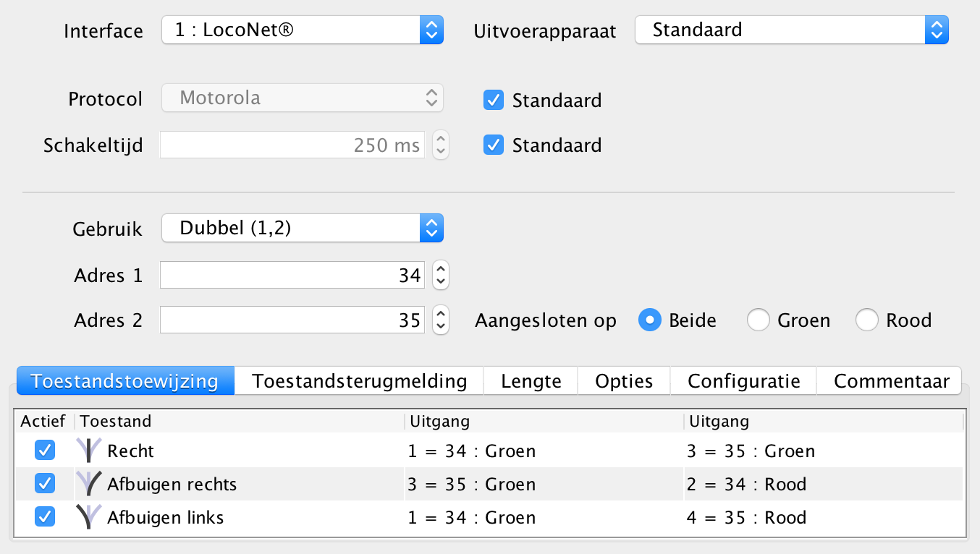Toggle the Standaard checkbox beside Schakeltijd
Image resolution: width=980 pixels, height=554 pixels.
(494, 145)
